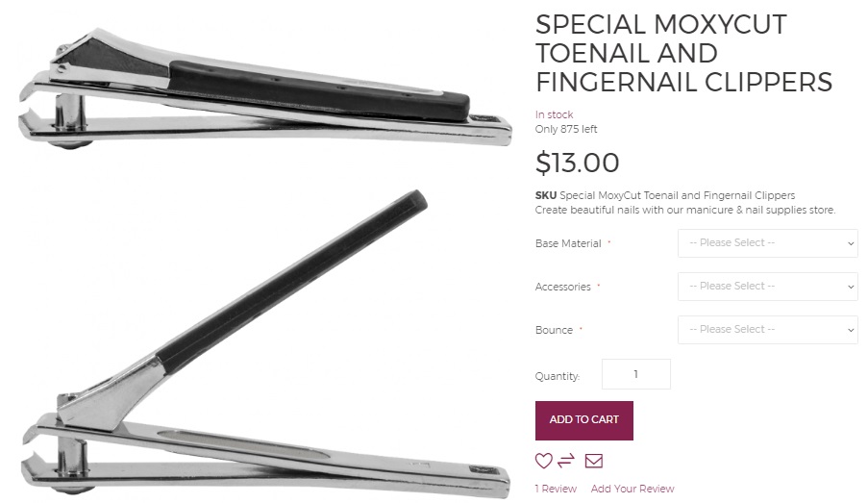Click the Accessories dropdown chevron

coord(851,287)
